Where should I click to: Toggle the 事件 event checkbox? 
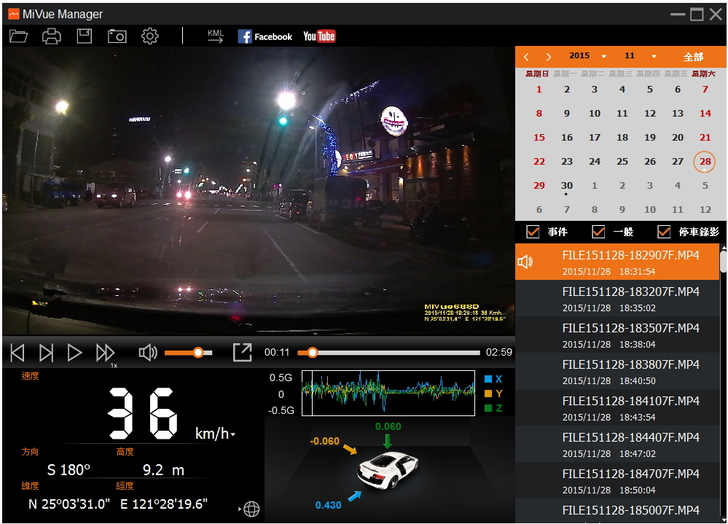[x=533, y=232]
